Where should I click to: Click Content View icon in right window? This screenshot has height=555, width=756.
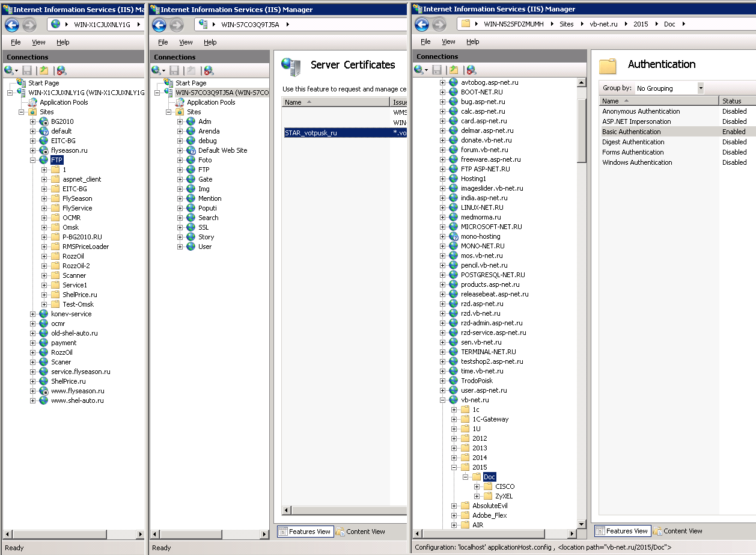point(657,531)
